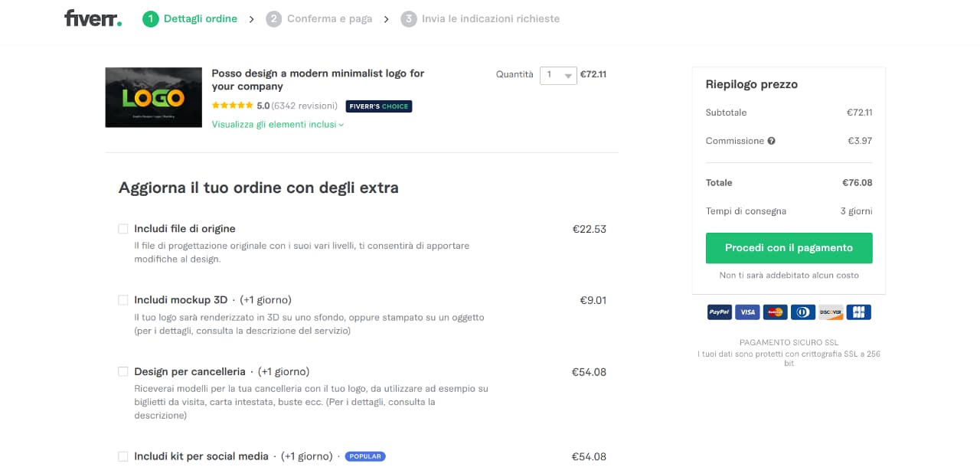
Task: Click the MasterCard icon
Action: tap(775, 312)
